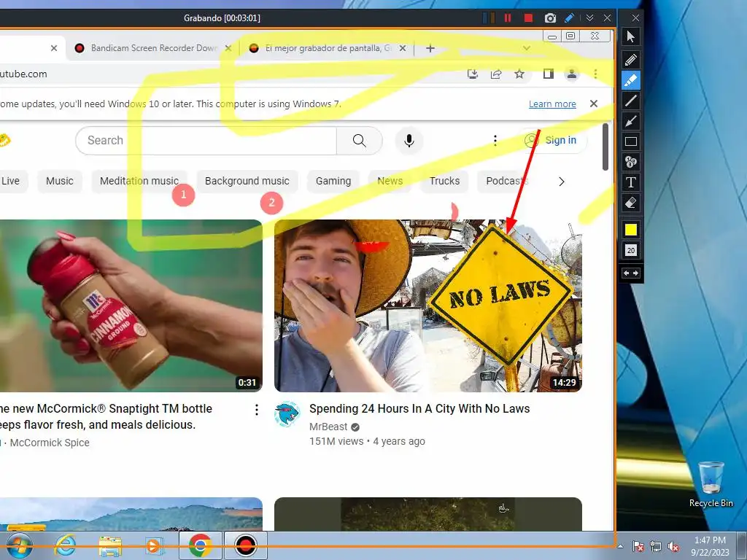
Task: Launch Internet Explorer from taskbar
Action: [65, 545]
